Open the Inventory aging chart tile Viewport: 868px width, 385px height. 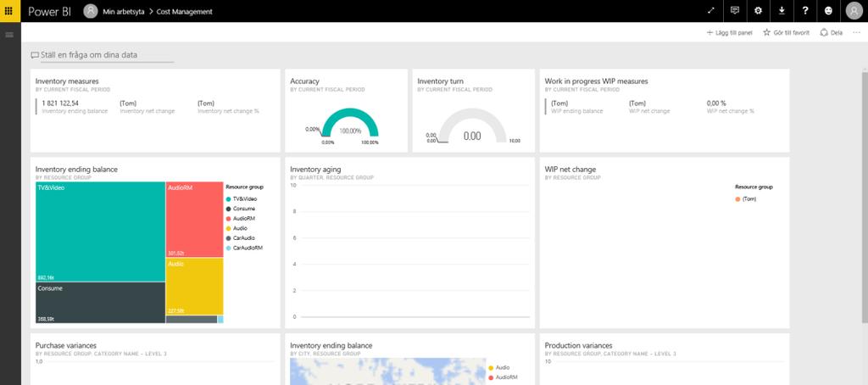click(409, 243)
